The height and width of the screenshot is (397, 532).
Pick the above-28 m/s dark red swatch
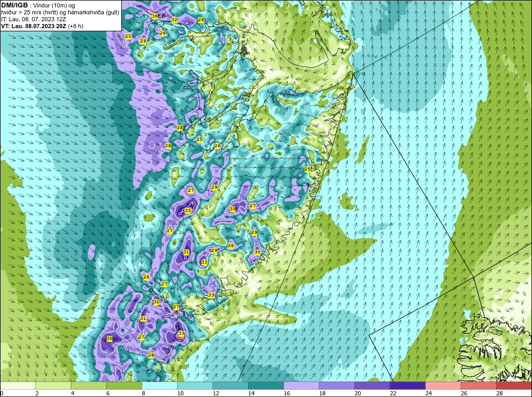tap(514, 385)
